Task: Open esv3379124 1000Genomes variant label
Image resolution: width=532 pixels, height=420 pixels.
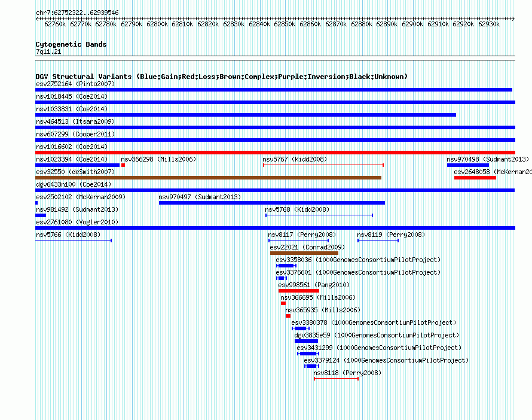Action: (x=386, y=360)
